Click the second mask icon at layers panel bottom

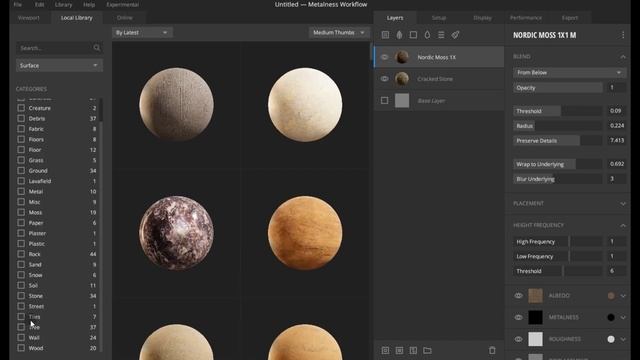tap(399, 350)
